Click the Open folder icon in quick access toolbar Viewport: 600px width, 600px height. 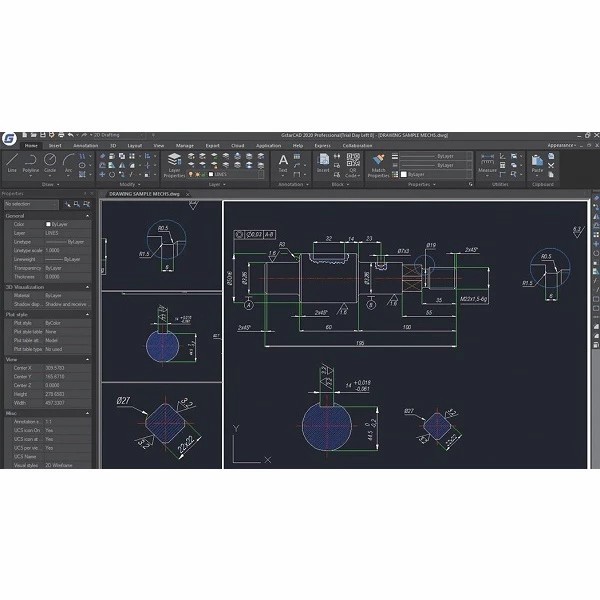pos(34,135)
